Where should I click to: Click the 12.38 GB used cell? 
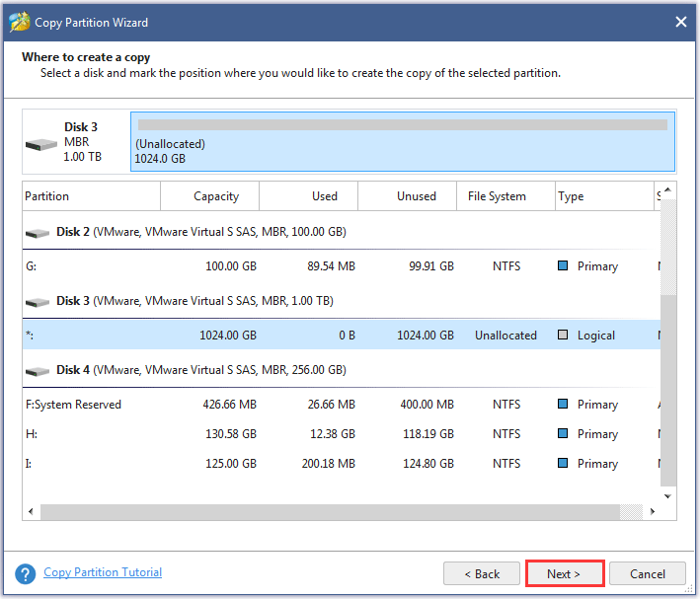point(333,434)
